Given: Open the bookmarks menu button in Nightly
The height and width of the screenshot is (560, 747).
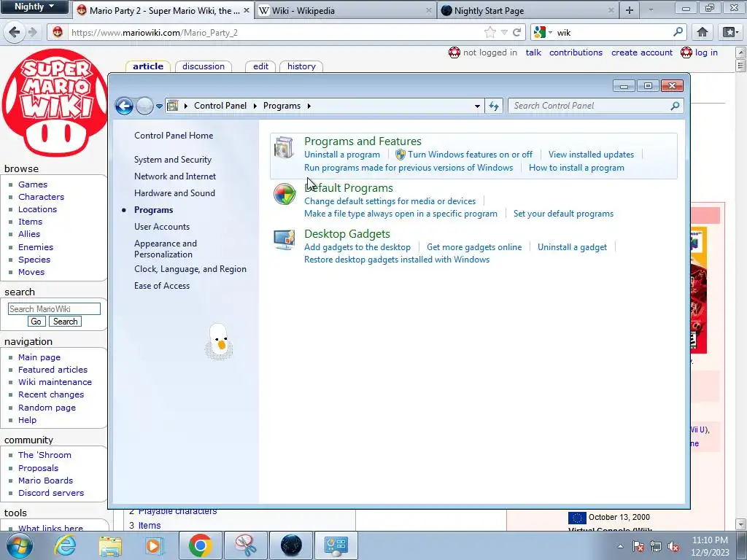Looking at the screenshot, I should [x=730, y=32].
